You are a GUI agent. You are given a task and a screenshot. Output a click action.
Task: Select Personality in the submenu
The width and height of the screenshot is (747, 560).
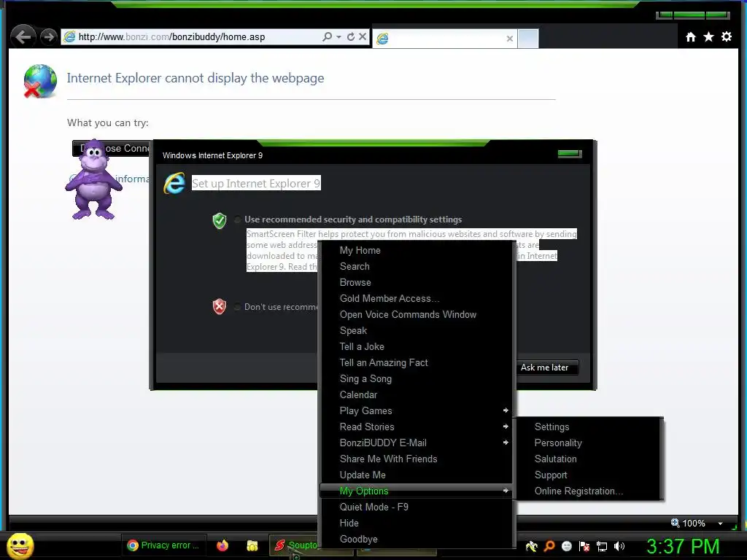pyautogui.click(x=589, y=443)
